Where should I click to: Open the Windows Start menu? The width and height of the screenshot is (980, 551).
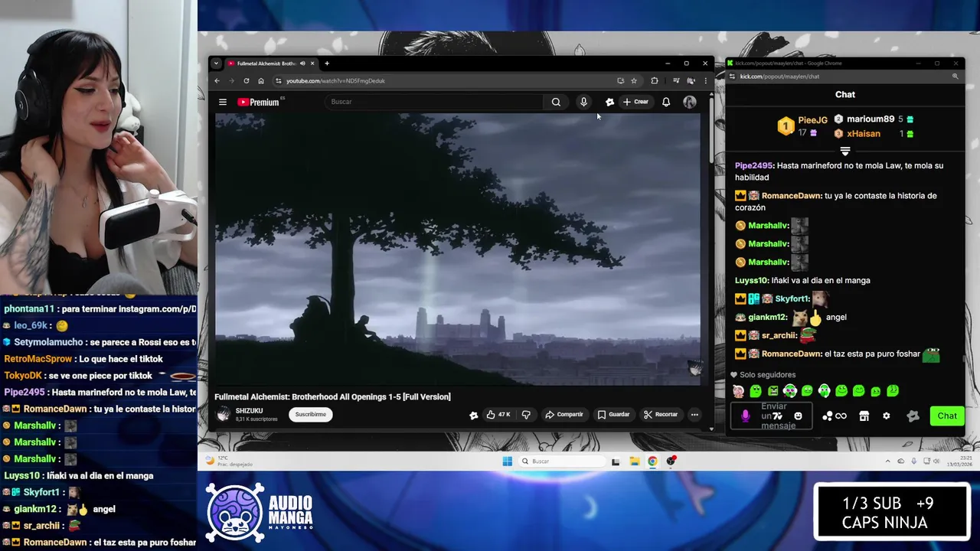pyautogui.click(x=507, y=461)
